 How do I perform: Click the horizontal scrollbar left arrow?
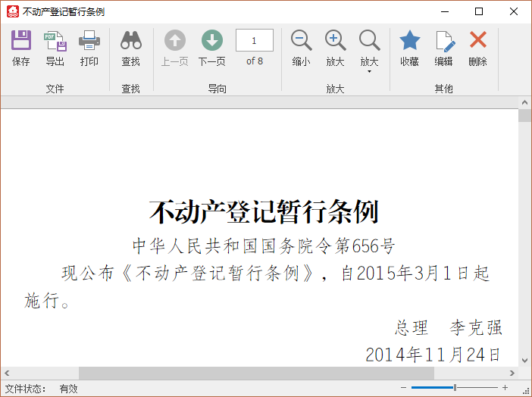pos(7,374)
